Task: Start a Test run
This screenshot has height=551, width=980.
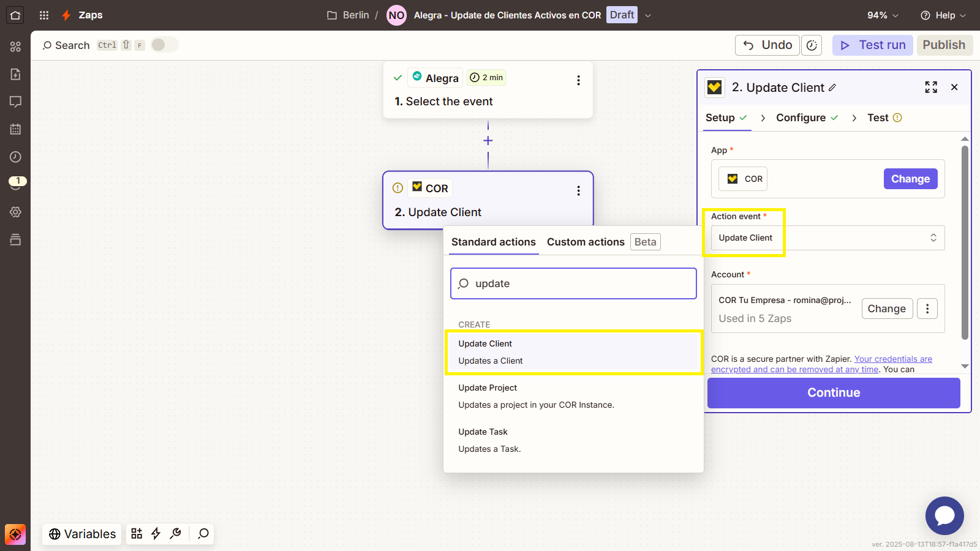Action: pyautogui.click(x=873, y=45)
